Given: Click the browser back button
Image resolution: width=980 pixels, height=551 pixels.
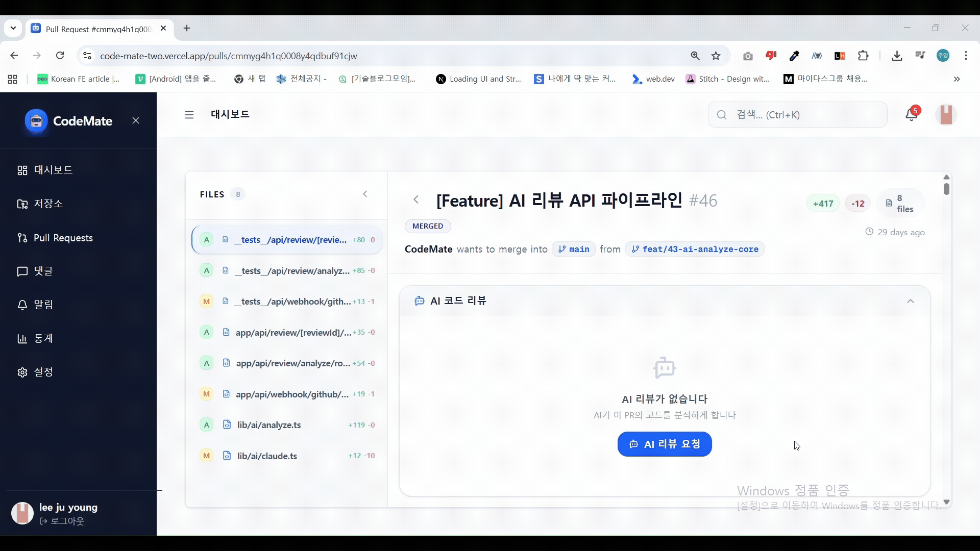Looking at the screenshot, I should click(x=14, y=56).
